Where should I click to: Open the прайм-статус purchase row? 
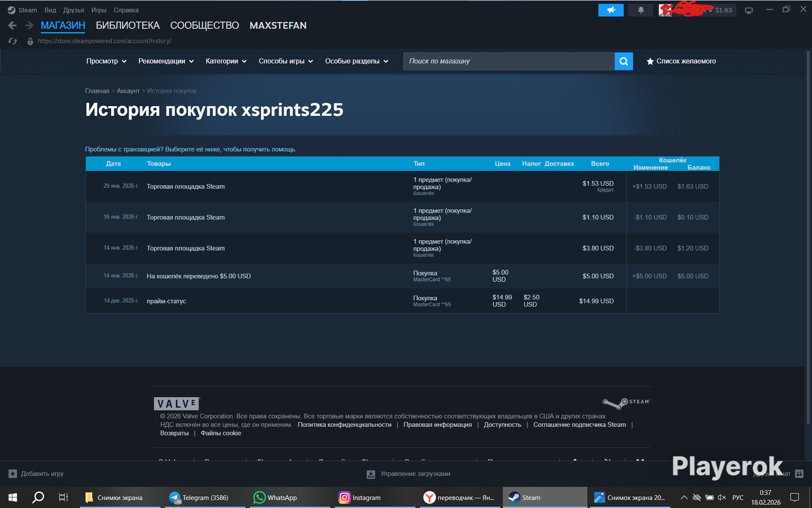coord(402,301)
